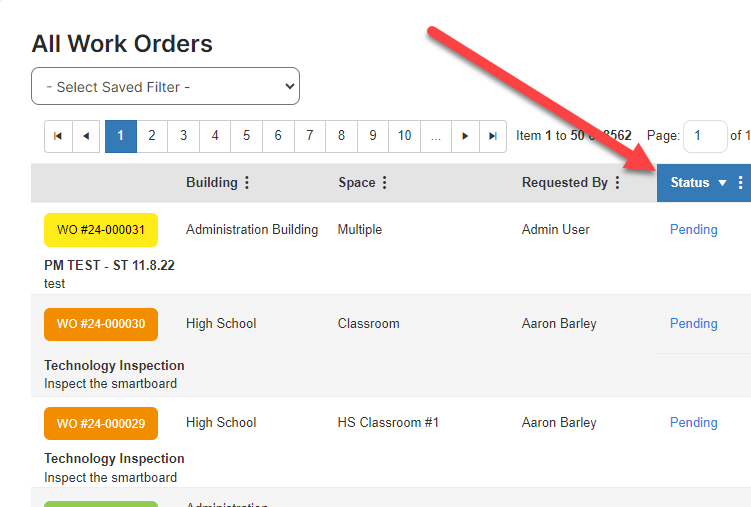The height and width of the screenshot is (507, 751).
Task: Select page 7 in pagination
Action: coord(310,136)
